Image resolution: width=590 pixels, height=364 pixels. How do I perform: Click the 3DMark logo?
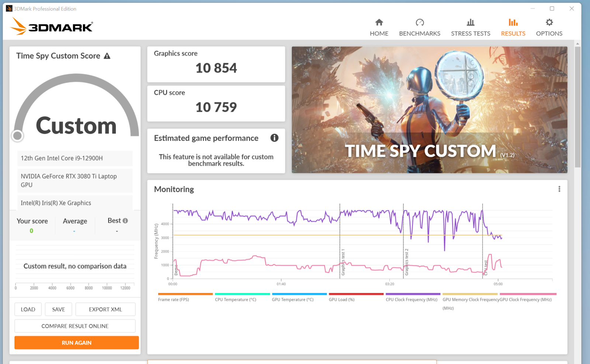[52, 27]
